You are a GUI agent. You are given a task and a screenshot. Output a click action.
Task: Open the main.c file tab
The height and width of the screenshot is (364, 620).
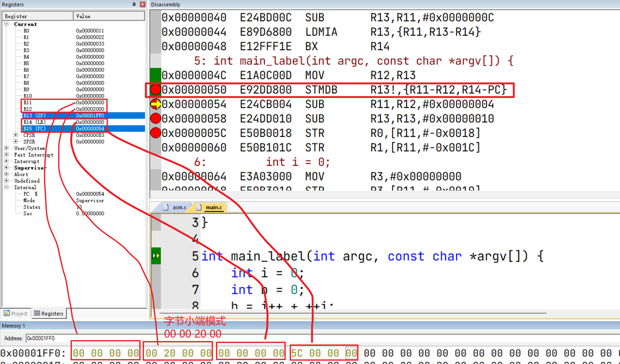click(210, 207)
